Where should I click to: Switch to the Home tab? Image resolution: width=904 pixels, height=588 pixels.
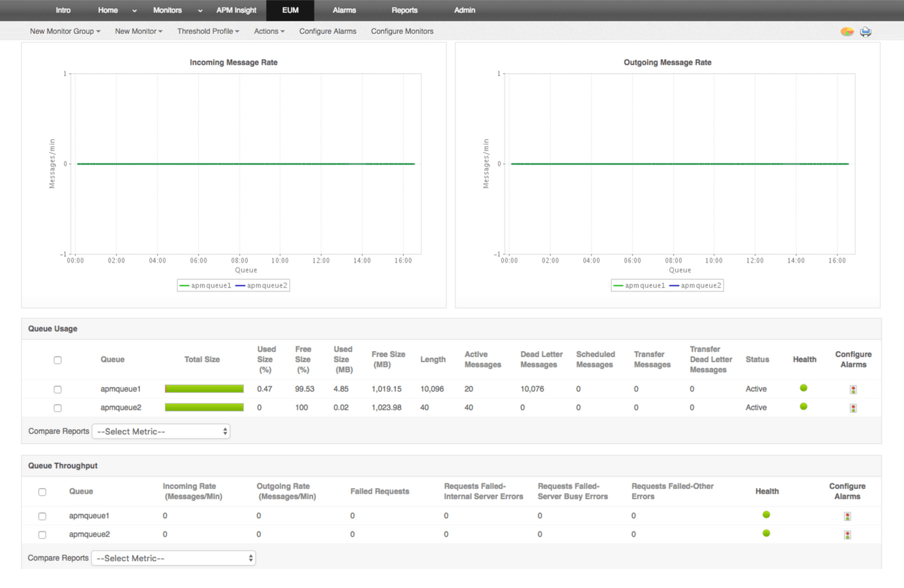click(107, 10)
